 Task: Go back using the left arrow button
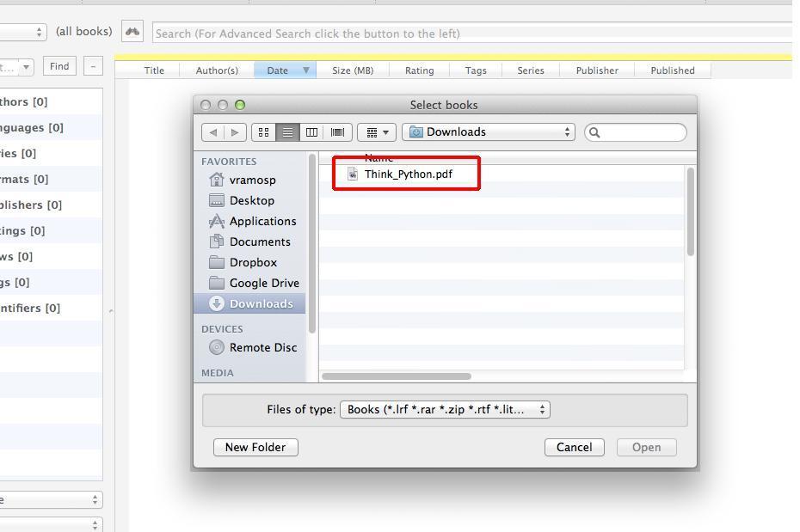[x=212, y=132]
